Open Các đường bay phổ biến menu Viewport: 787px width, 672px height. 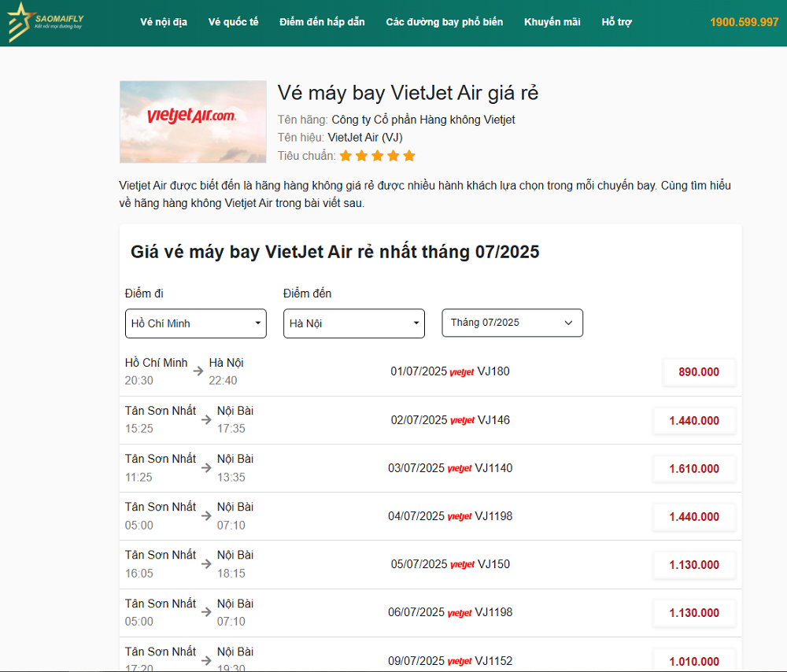coord(444,22)
